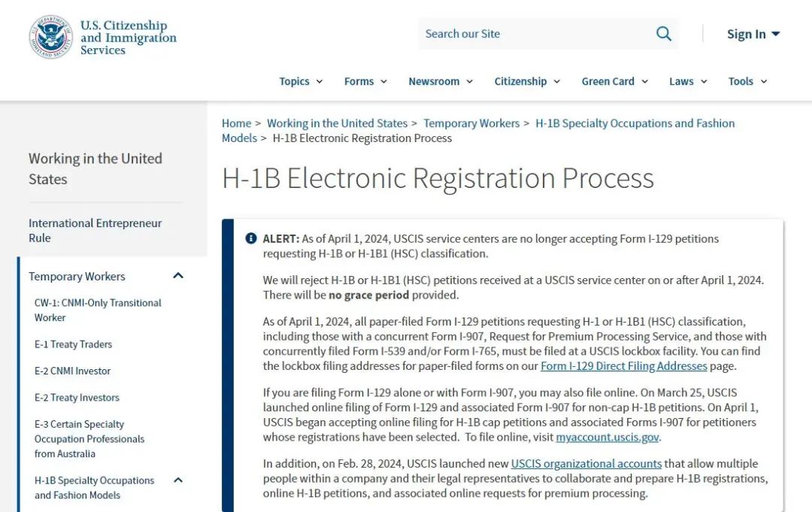Select E-2 Treaty Investors sidebar item
The width and height of the screenshot is (812, 512).
coord(77,398)
